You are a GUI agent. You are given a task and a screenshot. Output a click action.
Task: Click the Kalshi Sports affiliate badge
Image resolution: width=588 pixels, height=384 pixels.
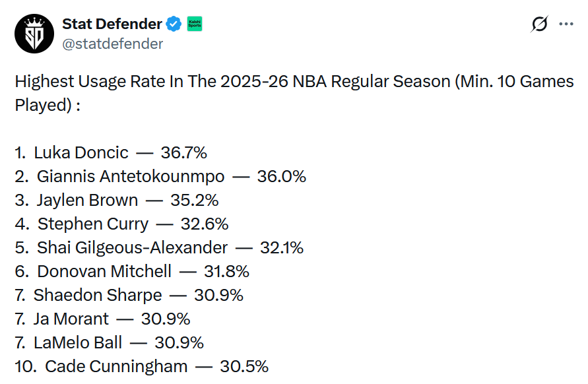(195, 24)
